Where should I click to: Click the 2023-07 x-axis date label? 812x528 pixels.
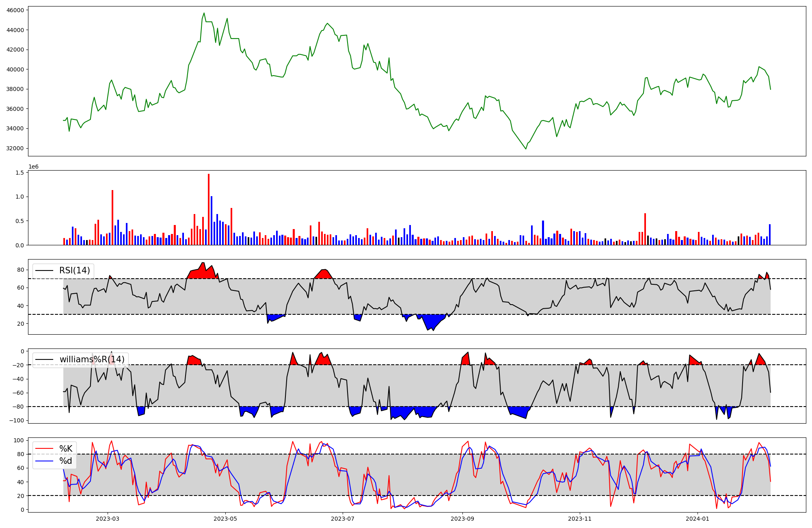pos(343,519)
